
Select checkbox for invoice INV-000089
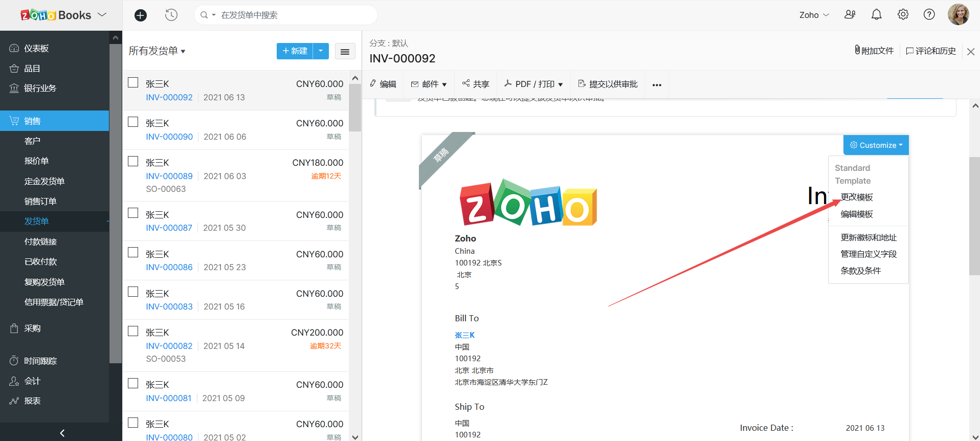click(x=133, y=162)
